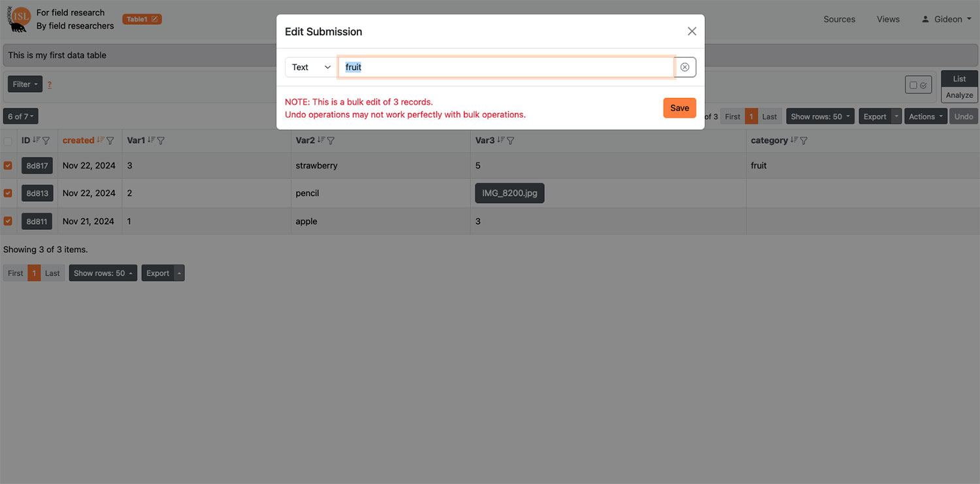980x484 pixels.
Task: Sort by the Var2 column using sort icon
Action: click(x=321, y=140)
